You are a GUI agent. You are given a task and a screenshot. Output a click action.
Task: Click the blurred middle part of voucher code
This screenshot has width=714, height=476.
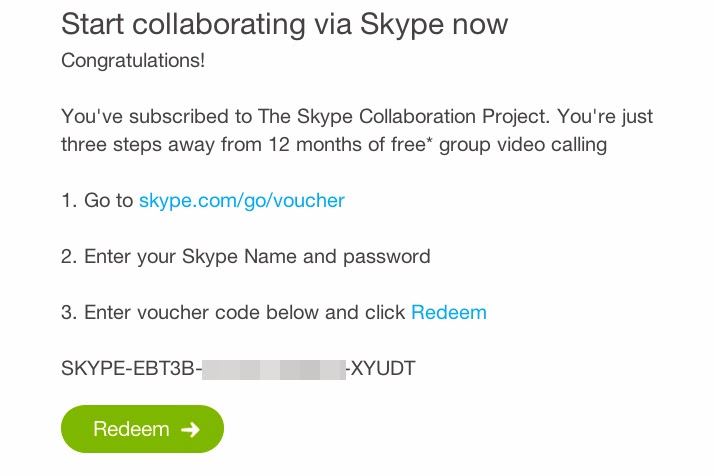pyautogui.click(x=274, y=369)
